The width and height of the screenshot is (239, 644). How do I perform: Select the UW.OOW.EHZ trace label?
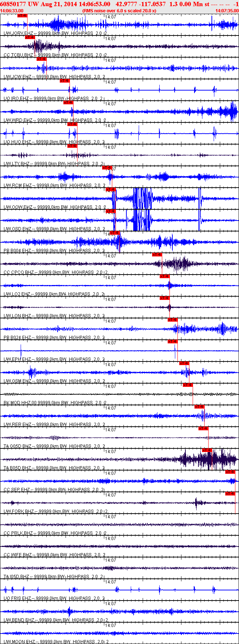pyautogui.click(x=18, y=207)
